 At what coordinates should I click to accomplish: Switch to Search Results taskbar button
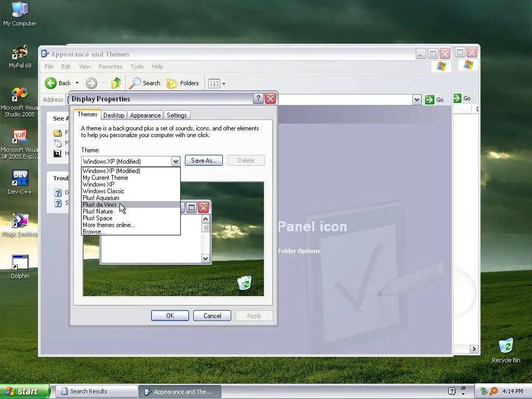click(x=96, y=391)
